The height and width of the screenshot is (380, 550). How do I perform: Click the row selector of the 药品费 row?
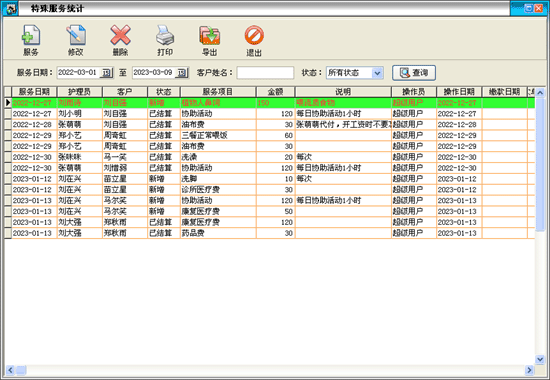(8, 233)
